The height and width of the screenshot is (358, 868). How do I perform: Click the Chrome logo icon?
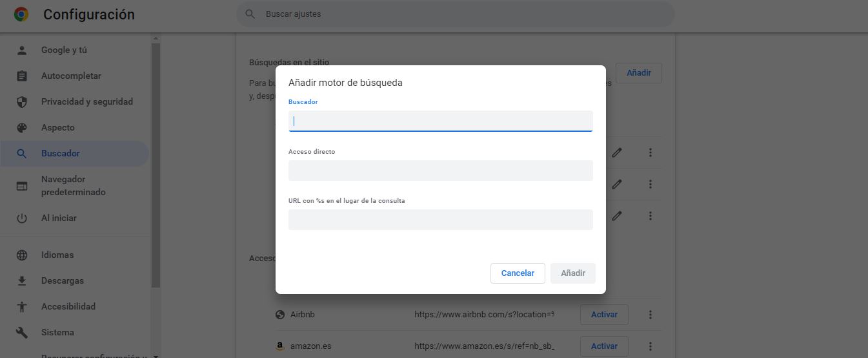pyautogui.click(x=21, y=14)
